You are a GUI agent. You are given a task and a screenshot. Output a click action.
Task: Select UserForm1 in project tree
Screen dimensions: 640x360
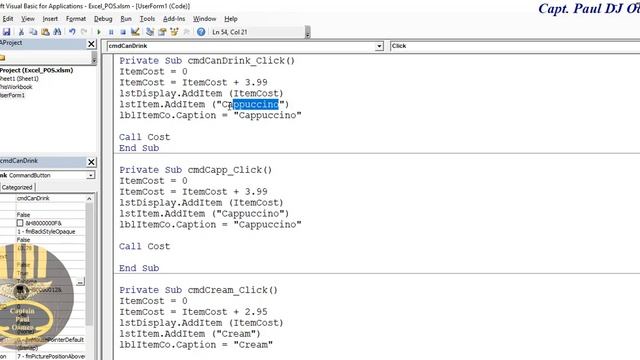click(12, 95)
